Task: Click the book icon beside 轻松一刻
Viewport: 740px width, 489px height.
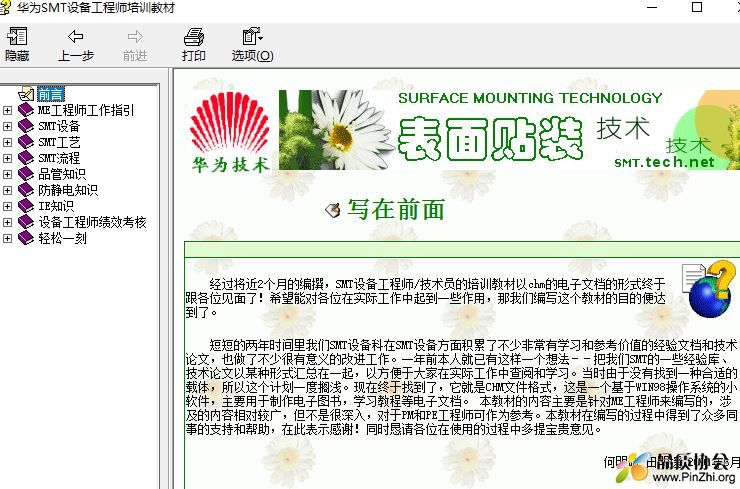Action: tap(26, 238)
